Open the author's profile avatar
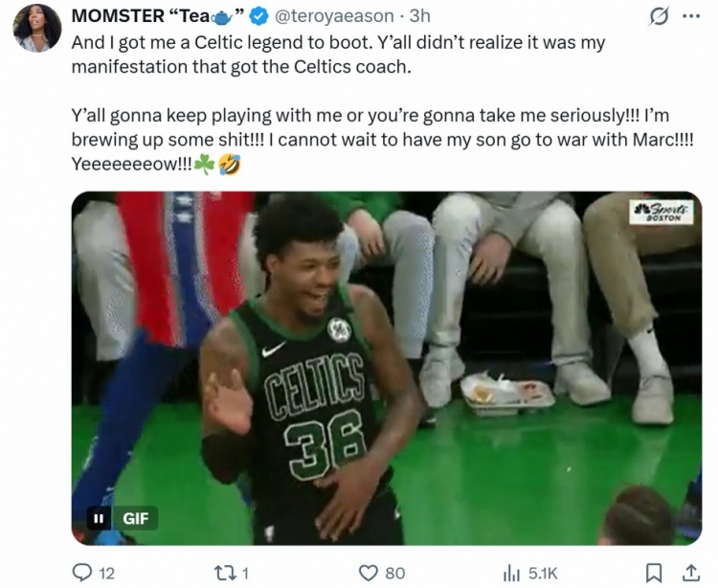This screenshot has height=588, width=718. 37,28
